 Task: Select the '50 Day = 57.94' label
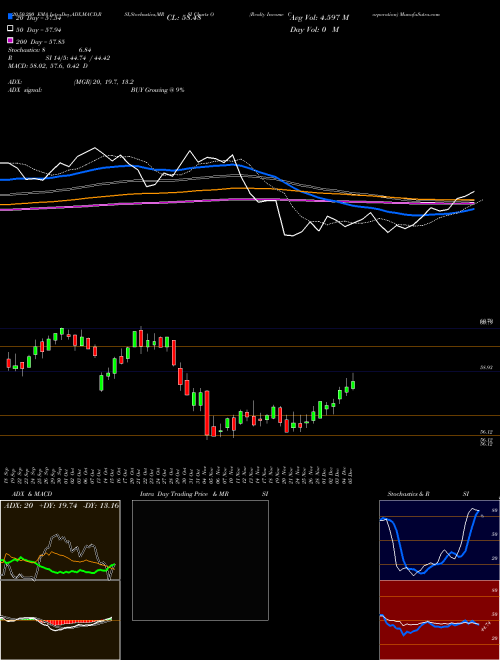pyautogui.click(x=40, y=30)
